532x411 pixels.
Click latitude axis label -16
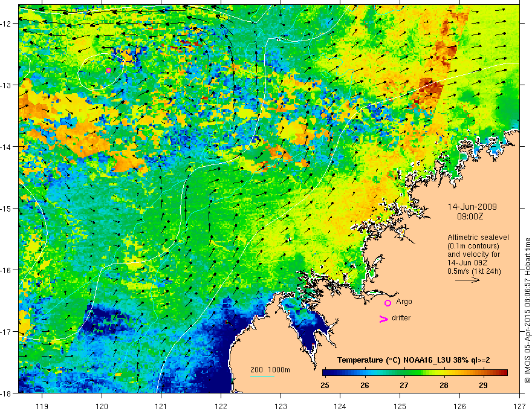[x=7, y=270]
